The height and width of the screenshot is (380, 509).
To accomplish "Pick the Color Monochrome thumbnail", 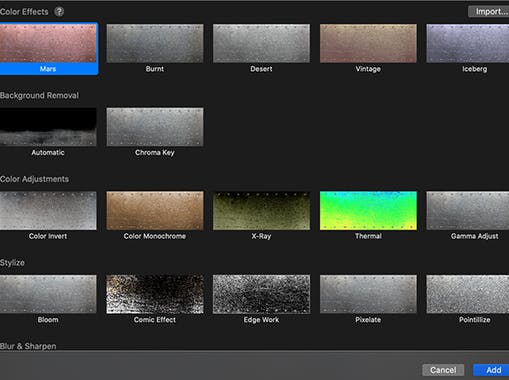I will [x=155, y=210].
